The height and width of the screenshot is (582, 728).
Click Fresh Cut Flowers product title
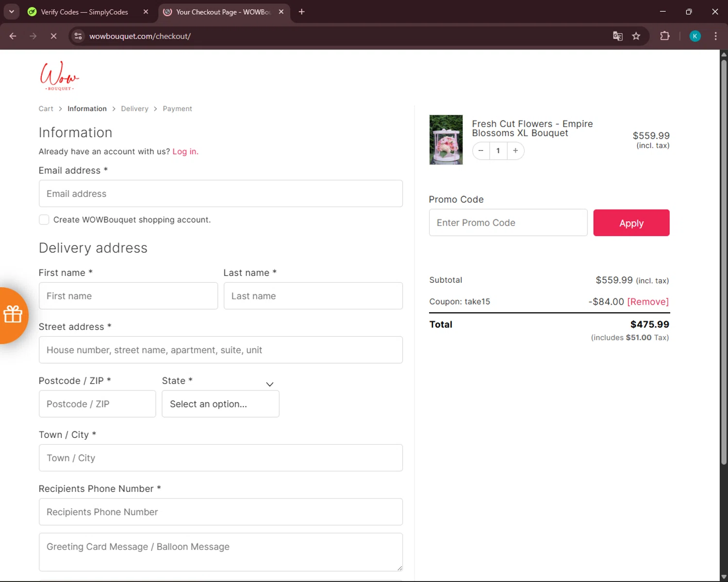point(532,129)
